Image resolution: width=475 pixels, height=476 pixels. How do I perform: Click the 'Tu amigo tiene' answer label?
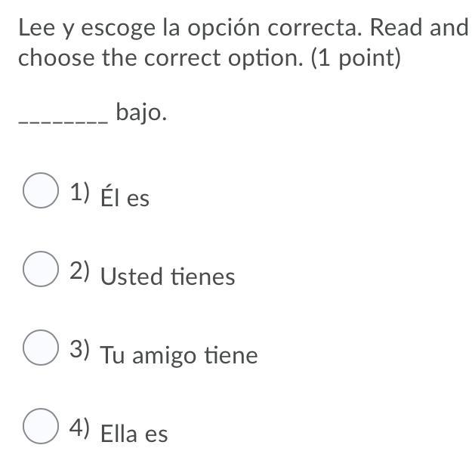[178, 355]
